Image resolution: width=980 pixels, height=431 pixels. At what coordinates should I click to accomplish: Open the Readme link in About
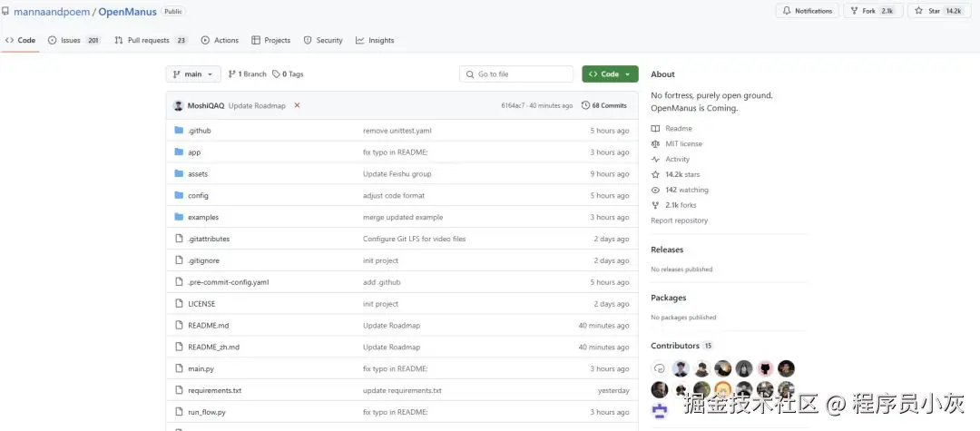pos(671,128)
